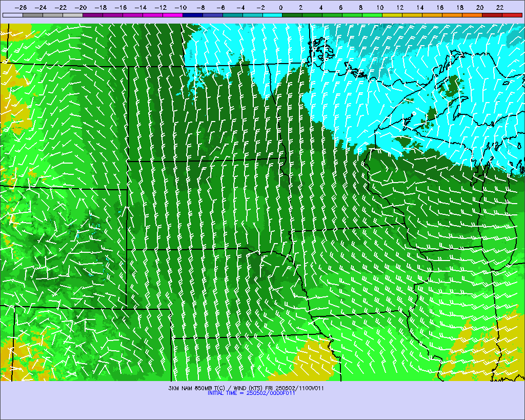Image resolution: width=525 pixels, height=420 pixels.
Task: Click the dark green swatch between 0 and 2
Action: pos(292,15)
